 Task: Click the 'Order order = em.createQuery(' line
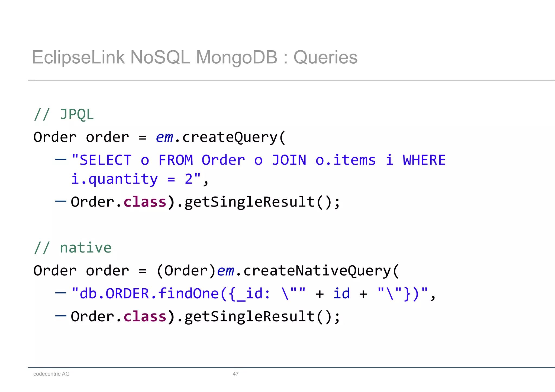tap(159, 137)
